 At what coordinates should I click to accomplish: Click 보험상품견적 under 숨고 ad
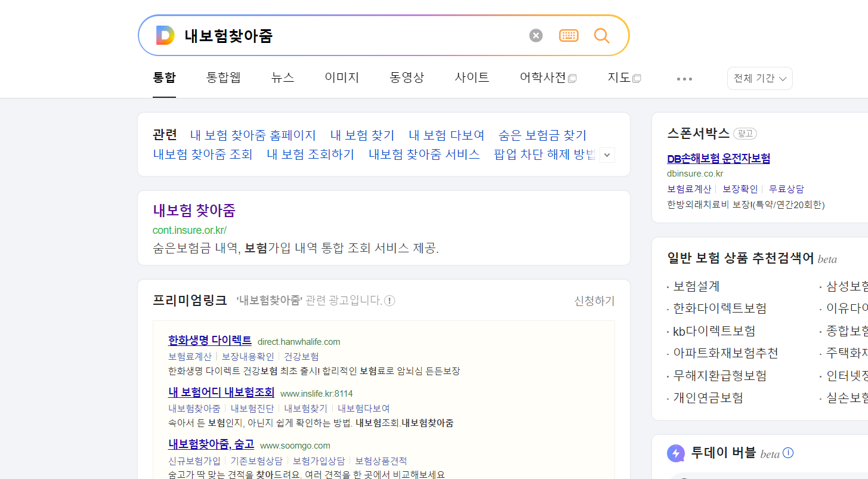point(381,461)
